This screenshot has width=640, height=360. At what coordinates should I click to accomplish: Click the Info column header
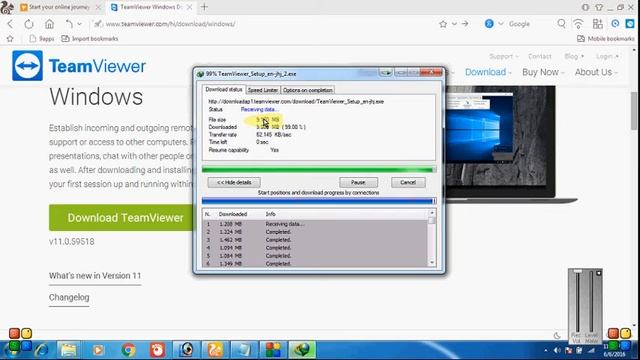click(x=271, y=214)
